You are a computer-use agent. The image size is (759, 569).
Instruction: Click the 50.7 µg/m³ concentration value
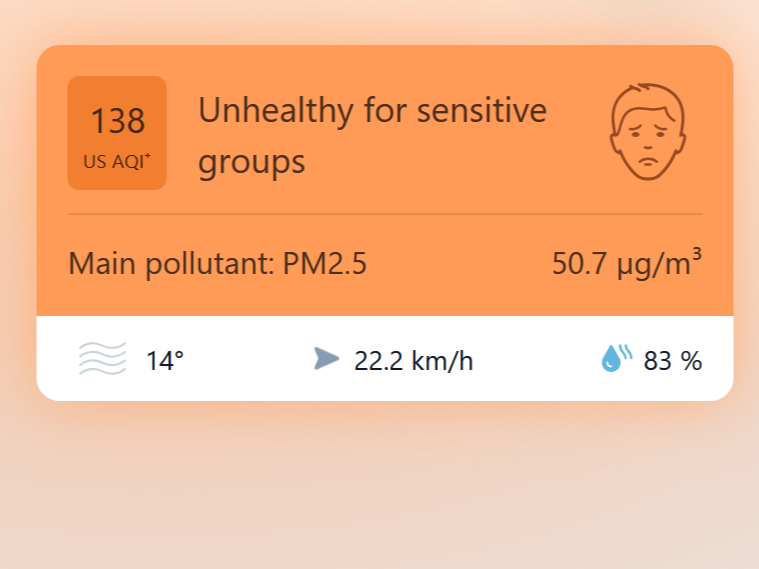tap(626, 265)
